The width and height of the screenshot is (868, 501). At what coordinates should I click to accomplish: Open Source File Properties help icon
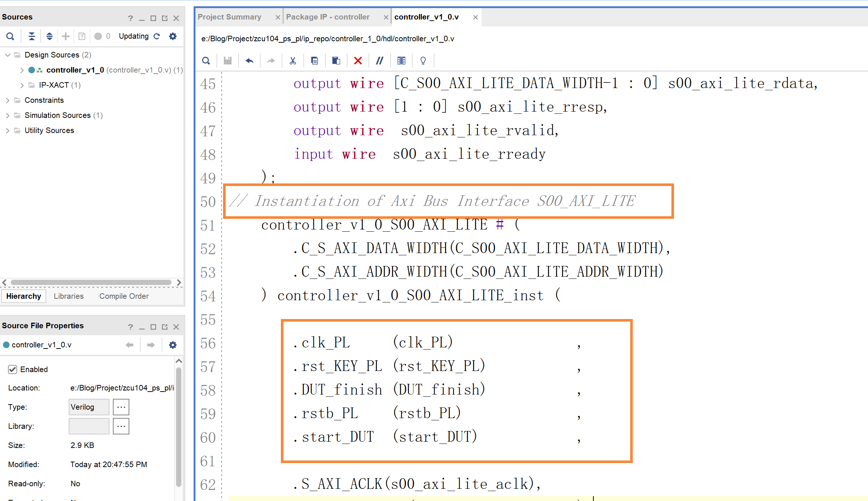click(130, 327)
